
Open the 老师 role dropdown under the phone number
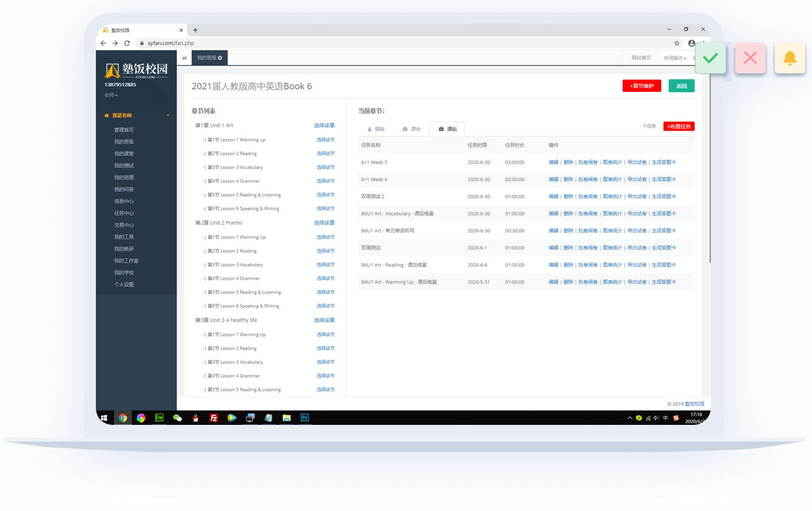click(x=111, y=95)
